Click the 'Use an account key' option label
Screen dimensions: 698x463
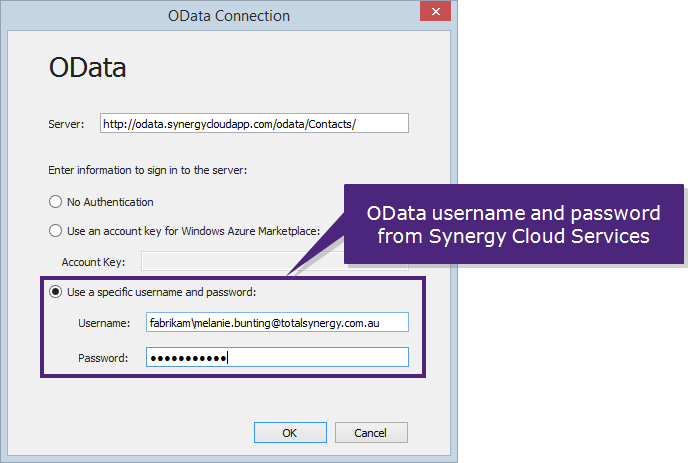pyautogui.click(x=193, y=231)
